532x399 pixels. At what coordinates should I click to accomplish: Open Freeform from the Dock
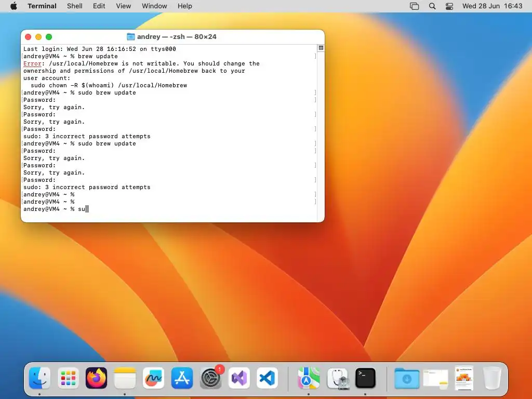pyautogui.click(x=153, y=378)
